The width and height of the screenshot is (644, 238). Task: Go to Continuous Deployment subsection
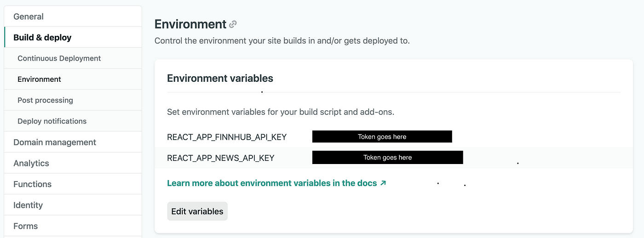click(x=73, y=58)
